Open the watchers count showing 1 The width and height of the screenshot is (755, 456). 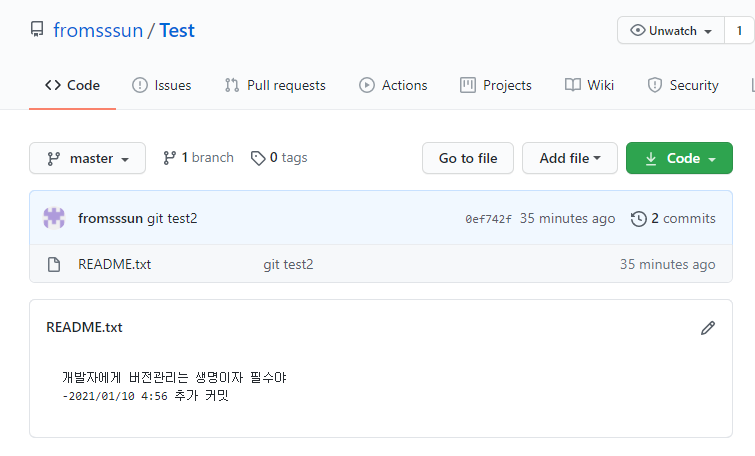click(x=739, y=30)
